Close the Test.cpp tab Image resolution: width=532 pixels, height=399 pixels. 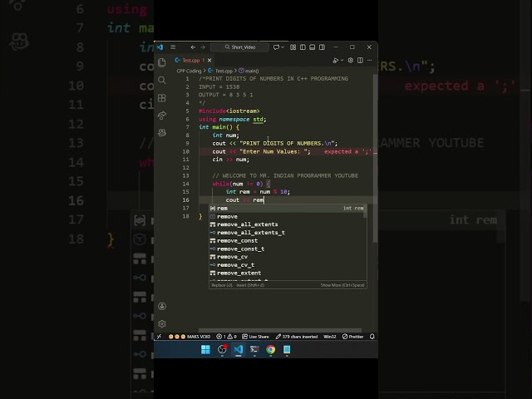click(x=209, y=61)
